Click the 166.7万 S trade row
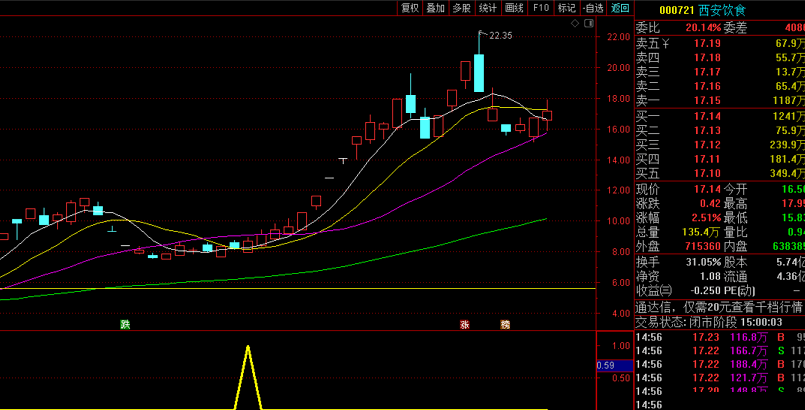This screenshot has height=410, width=805. pos(720,351)
